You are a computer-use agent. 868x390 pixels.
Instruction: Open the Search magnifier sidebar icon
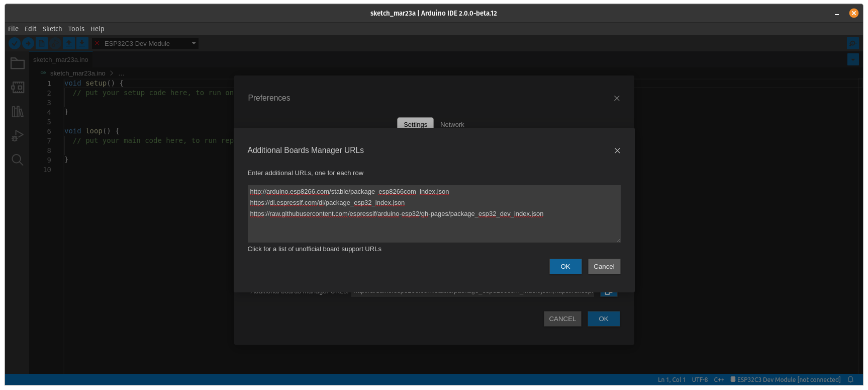coord(18,160)
